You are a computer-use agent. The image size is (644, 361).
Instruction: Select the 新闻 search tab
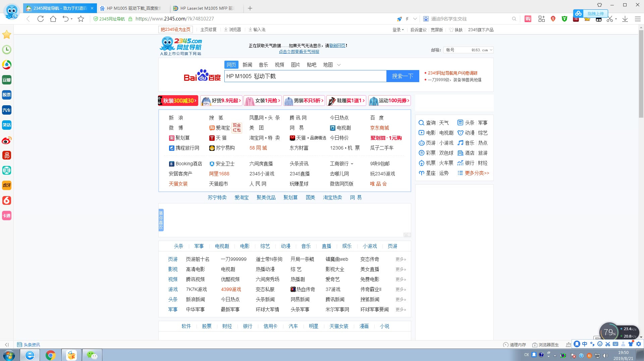tap(247, 65)
